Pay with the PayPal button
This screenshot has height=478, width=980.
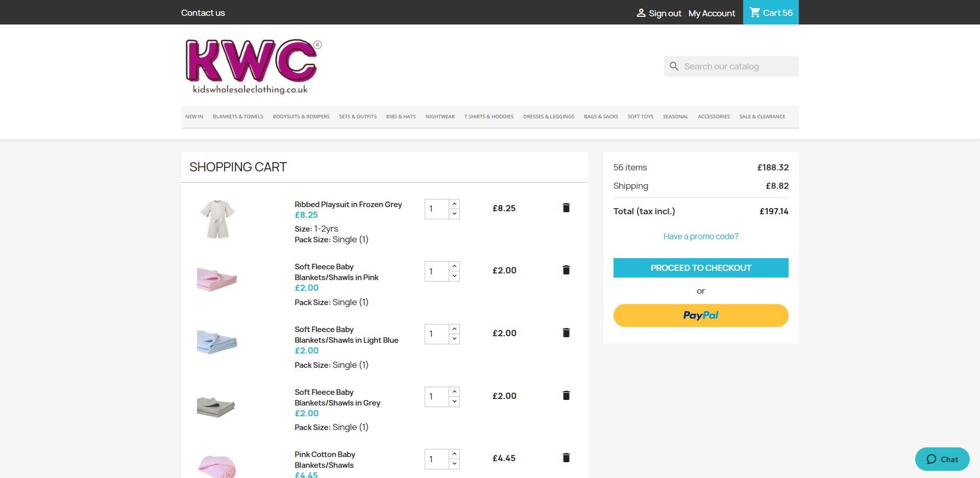pyautogui.click(x=701, y=315)
